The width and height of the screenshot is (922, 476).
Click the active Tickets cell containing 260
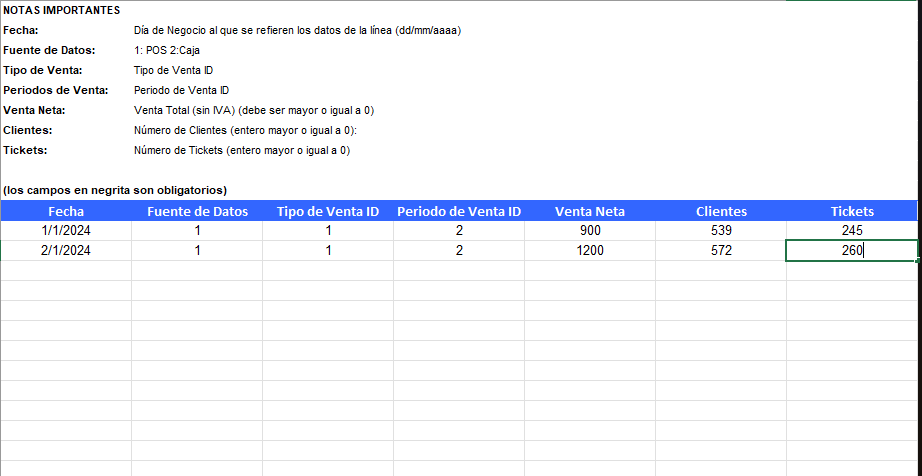851,251
